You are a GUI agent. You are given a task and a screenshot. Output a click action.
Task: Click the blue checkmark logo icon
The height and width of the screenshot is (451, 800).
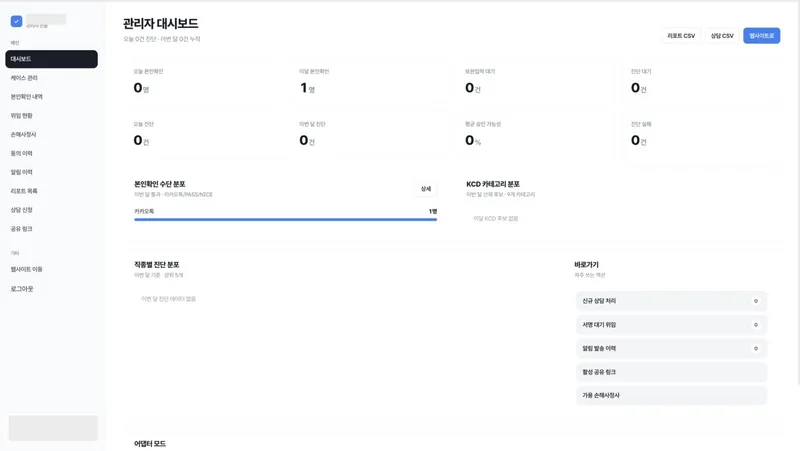click(x=16, y=21)
